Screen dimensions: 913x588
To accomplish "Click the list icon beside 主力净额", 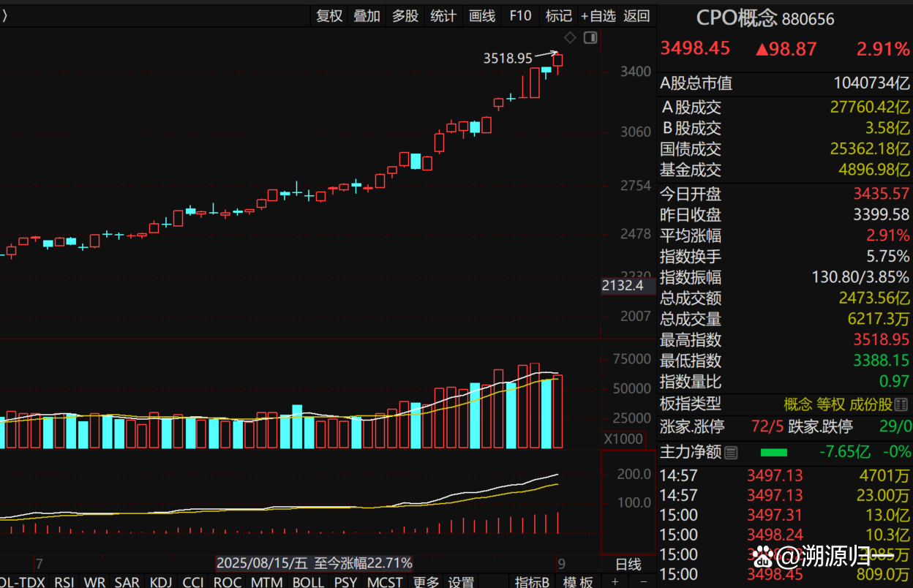I will click(x=731, y=453).
